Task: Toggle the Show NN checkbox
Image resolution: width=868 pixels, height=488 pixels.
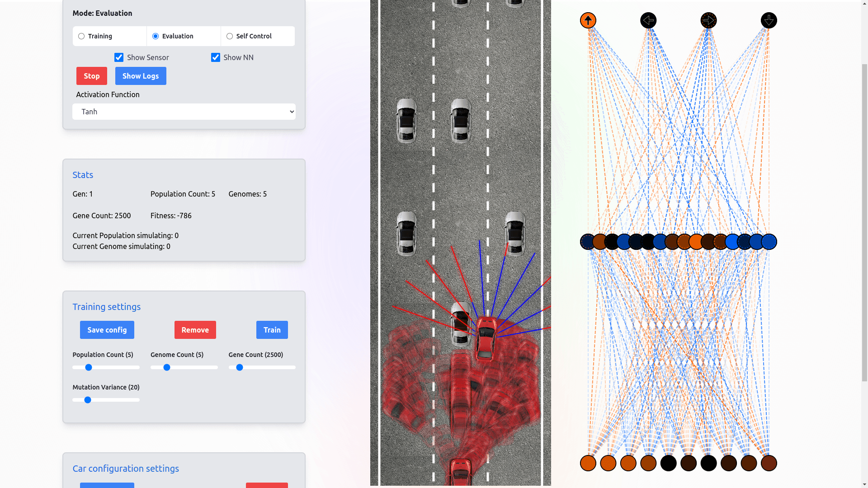Action: [x=216, y=57]
